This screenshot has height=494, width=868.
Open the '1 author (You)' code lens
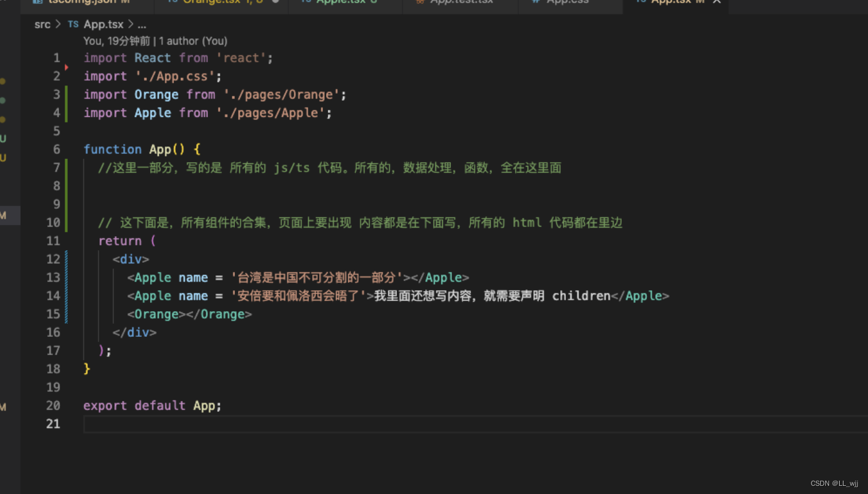pos(193,41)
